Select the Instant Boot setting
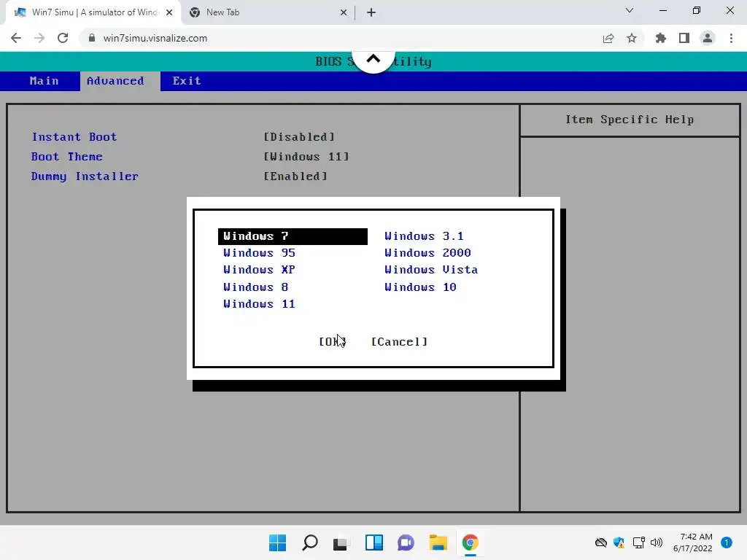747x560 pixels. click(x=74, y=137)
